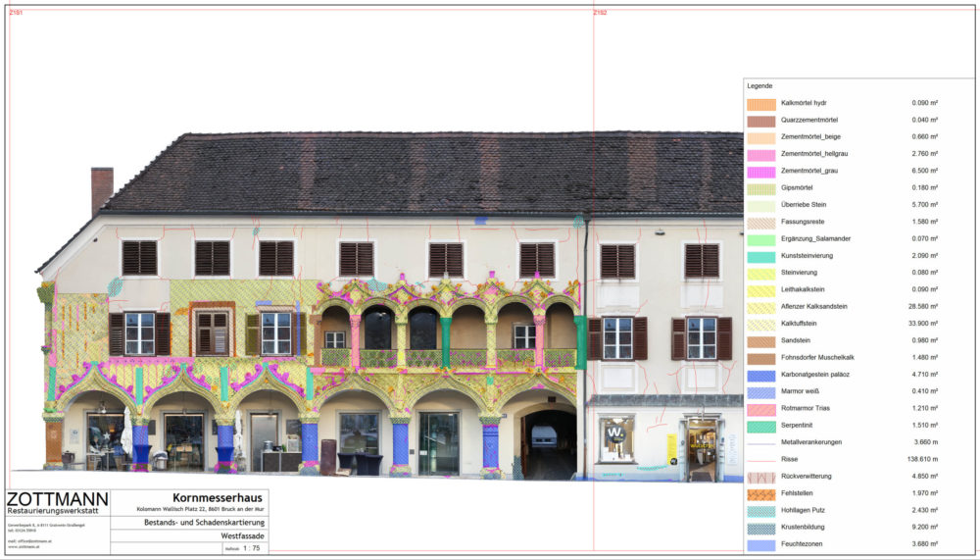The width and height of the screenshot is (980, 560).
Task: Select the Steinvierung yellow swatch
Action: [x=761, y=274]
